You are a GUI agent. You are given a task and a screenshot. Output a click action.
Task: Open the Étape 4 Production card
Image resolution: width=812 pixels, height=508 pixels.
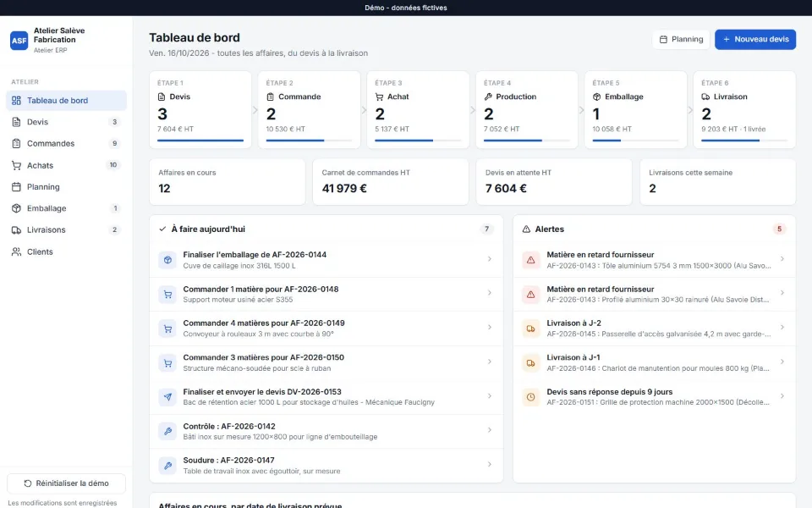[527, 110]
